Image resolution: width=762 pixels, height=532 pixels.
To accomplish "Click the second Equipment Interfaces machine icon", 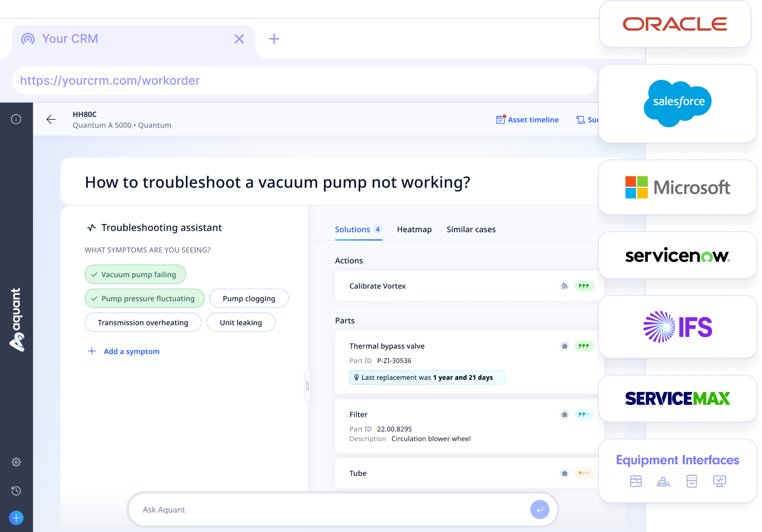I will tap(664, 481).
